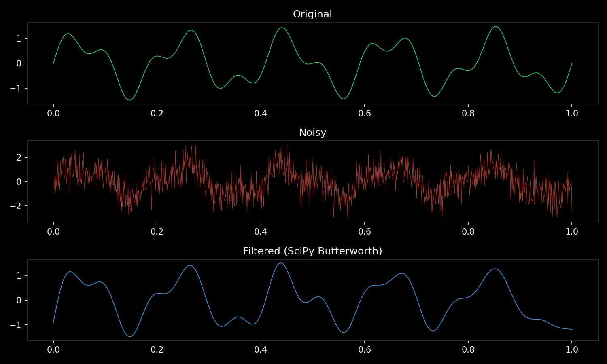Select the blue Filtered signal curve
This screenshot has height=364, width=607.
pyautogui.click(x=280, y=264)
